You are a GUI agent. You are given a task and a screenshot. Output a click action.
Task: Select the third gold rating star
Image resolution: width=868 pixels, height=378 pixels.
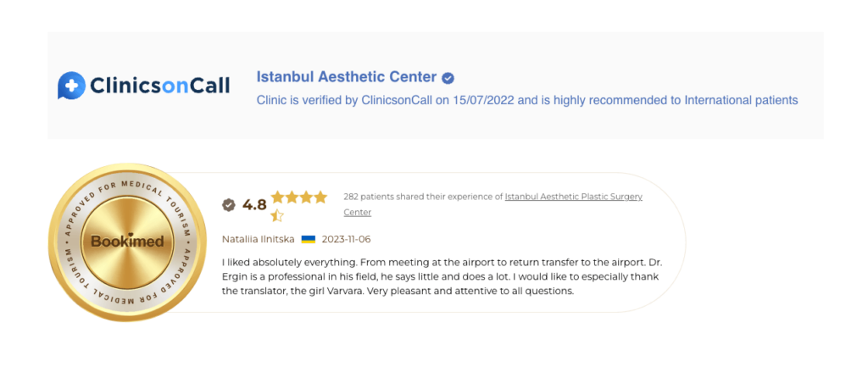click(306, 197)
